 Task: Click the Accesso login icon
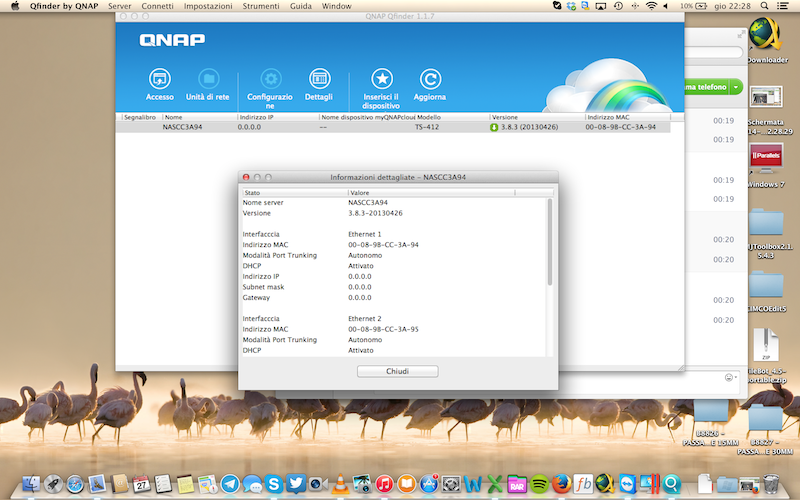[x=159, y=80]
